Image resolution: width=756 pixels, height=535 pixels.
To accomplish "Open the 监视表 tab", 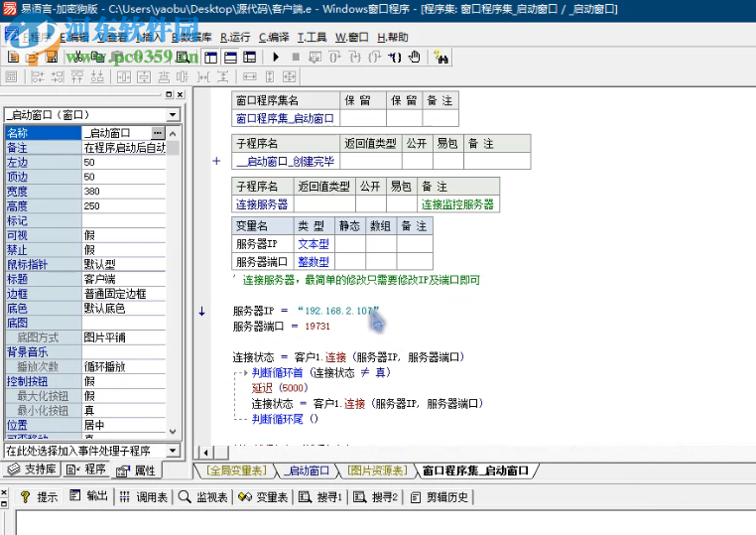I will [203, 497].
